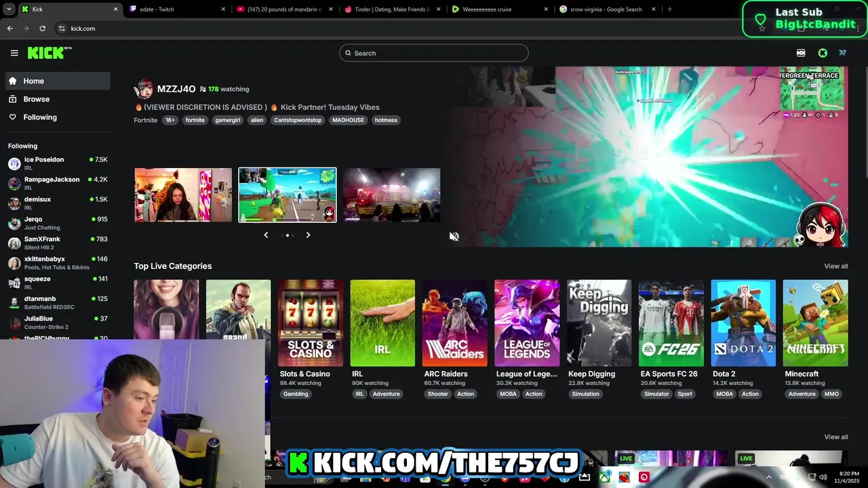This screenshot has height=488, width=868.
Task: Open Minecraft category card
Action: (815, 323)
